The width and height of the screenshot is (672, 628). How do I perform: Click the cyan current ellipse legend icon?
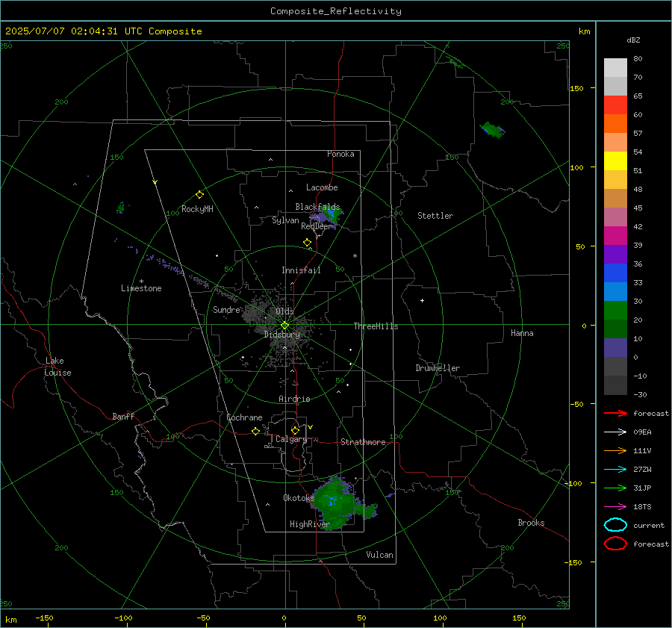point(615,525)
